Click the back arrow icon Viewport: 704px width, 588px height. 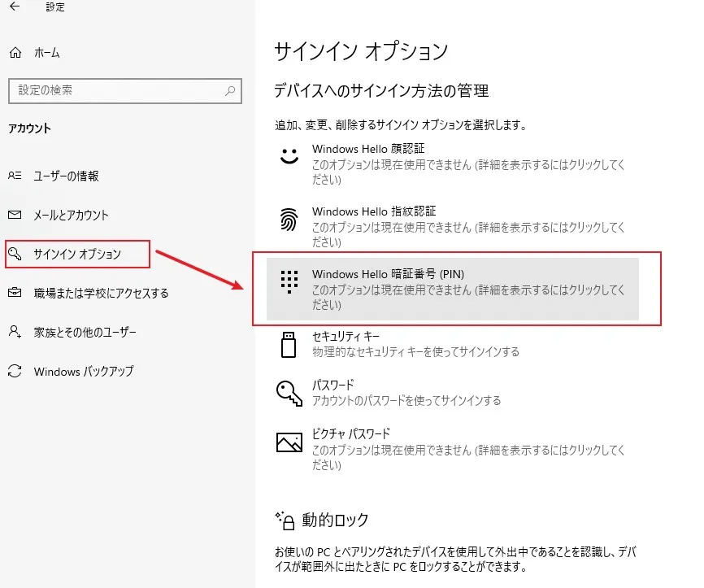click(x=15, y=7)
